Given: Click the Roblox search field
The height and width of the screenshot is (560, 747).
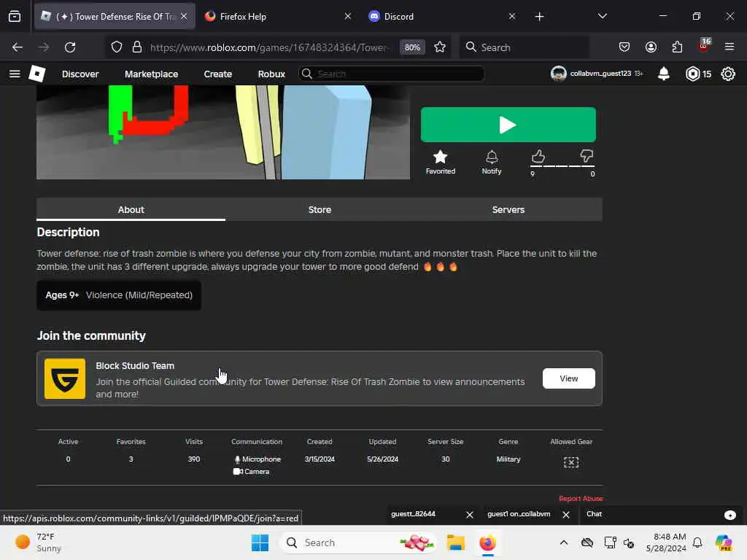Looking at the screenshot, I should click(x=392, y=74).
